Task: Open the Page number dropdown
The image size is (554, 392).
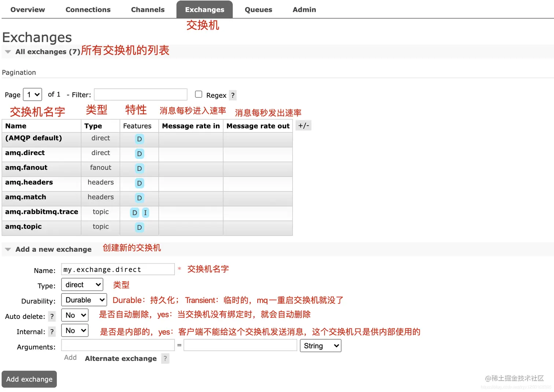Action: pyautogui.click(x=33, y=94)
